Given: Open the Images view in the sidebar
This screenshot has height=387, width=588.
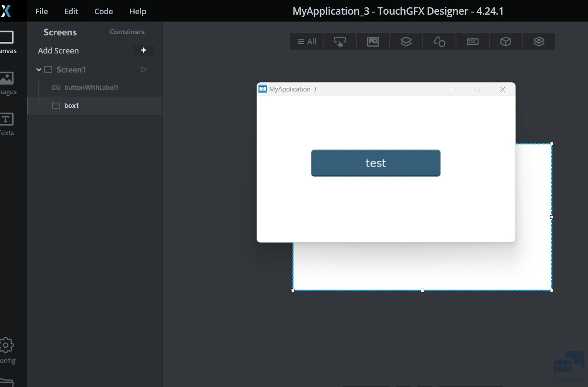Looking at the screenshot, I should [x=7, y=83].
